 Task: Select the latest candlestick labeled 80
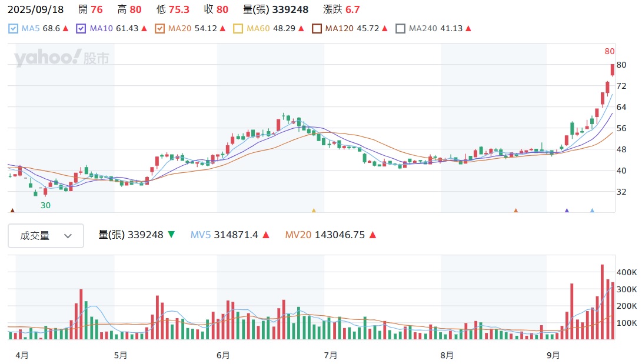click(612, 70)
